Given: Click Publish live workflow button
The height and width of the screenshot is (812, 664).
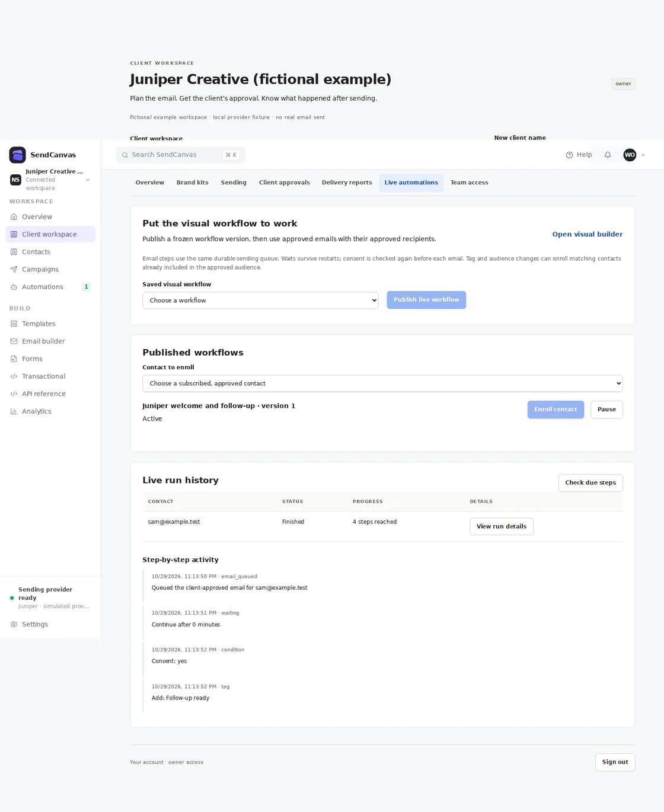Looking at the screenshot, I should coord(426,300).
